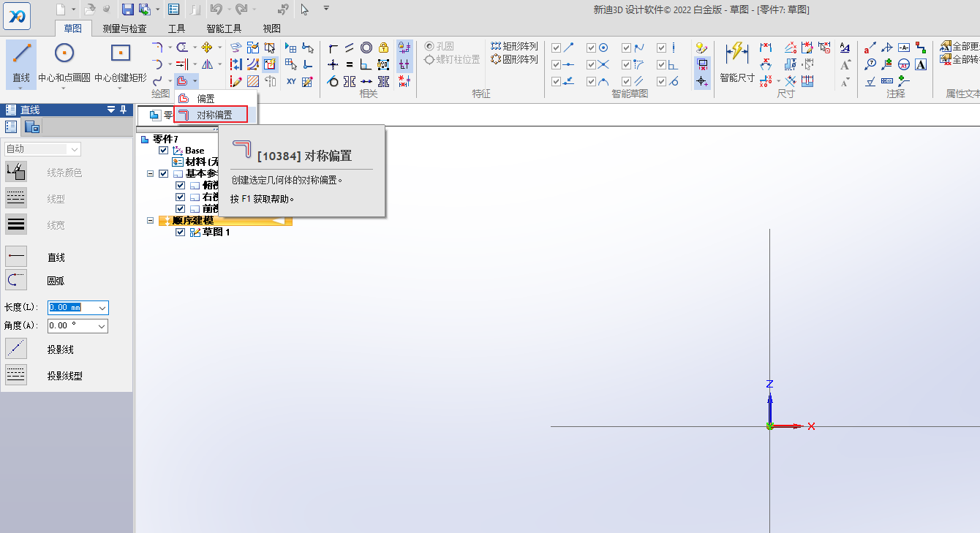Toggle the 基本参 reference planes checkbox

click(163, 173)
